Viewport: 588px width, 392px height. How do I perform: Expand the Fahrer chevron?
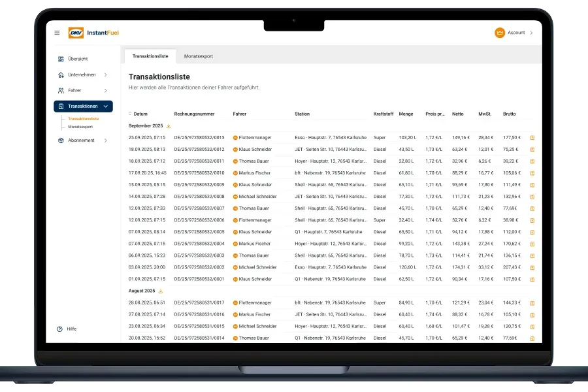point(106,90)
